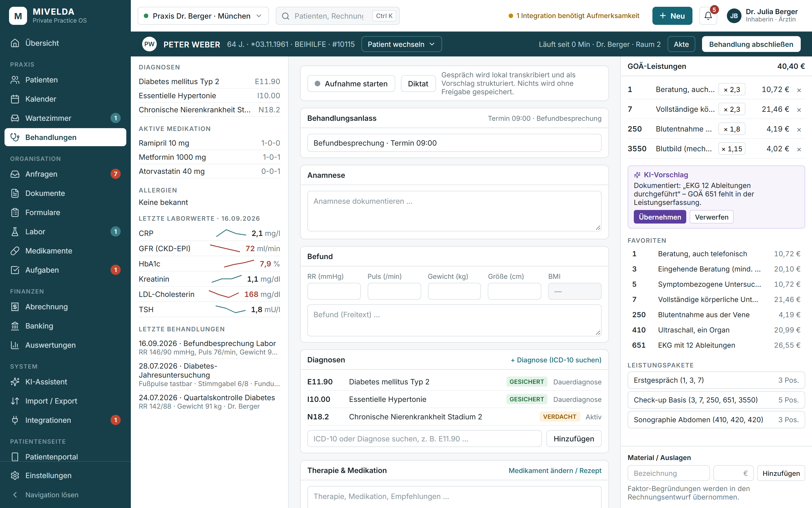Remove GOÄ item 3550 Blutbild with ×
Screen dimensions: 812x508
pos(799,150)
